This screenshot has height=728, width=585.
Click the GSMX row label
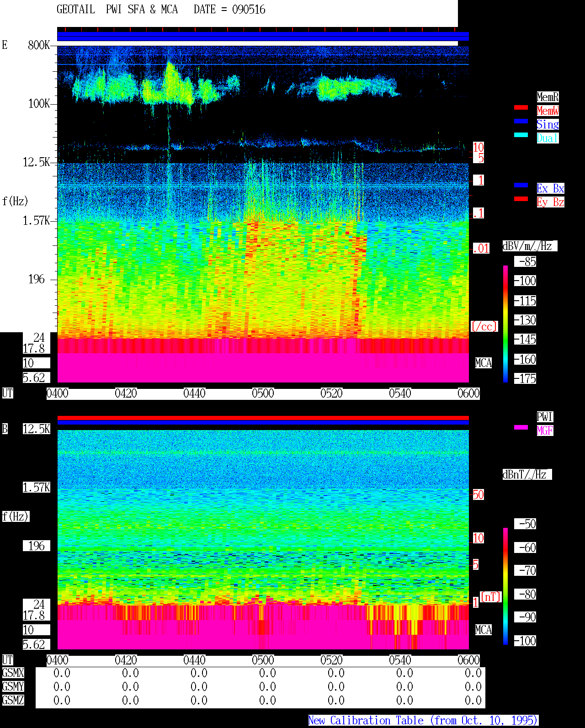click(13, 673)
